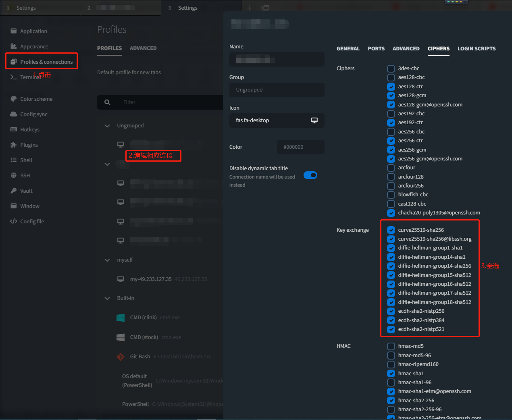Collapse the myself profile group
Image resolution: width=512 pixels, height=420 pixels.
coord(107,260)
